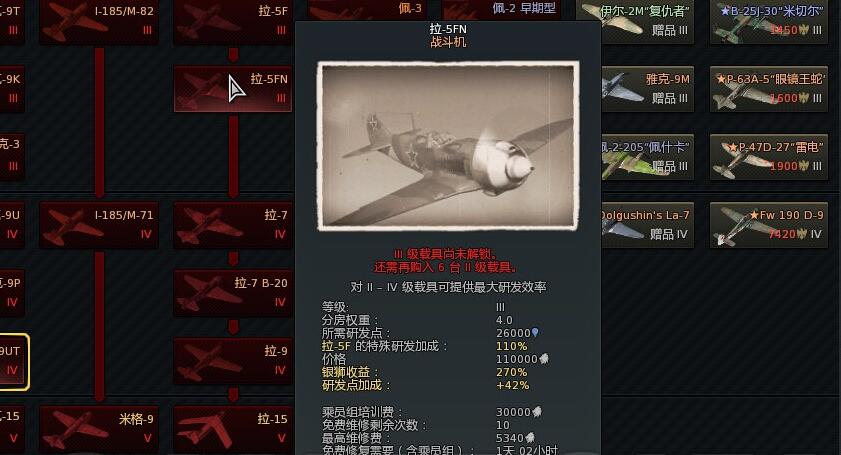Viewport: 841px width, 455px height.
Task: Click the 拉-7 B-20 aircraft card
Action: point(233,293)
